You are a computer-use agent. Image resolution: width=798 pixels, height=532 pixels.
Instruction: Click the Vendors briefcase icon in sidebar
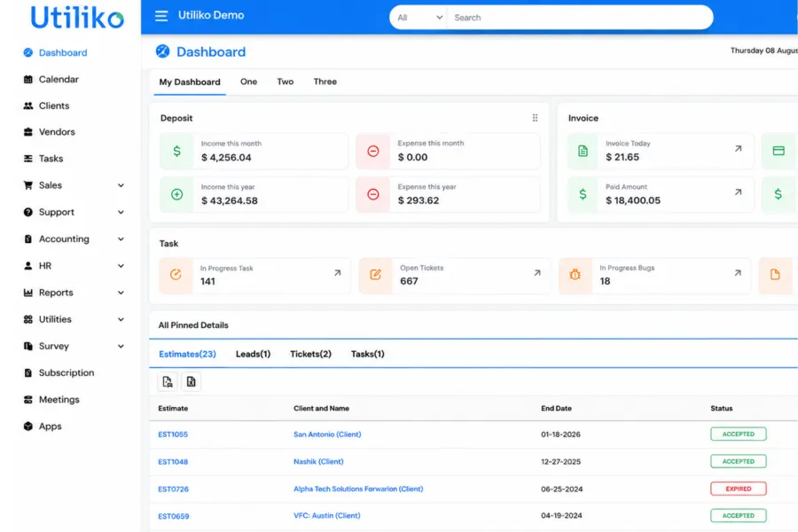(28, 132)
